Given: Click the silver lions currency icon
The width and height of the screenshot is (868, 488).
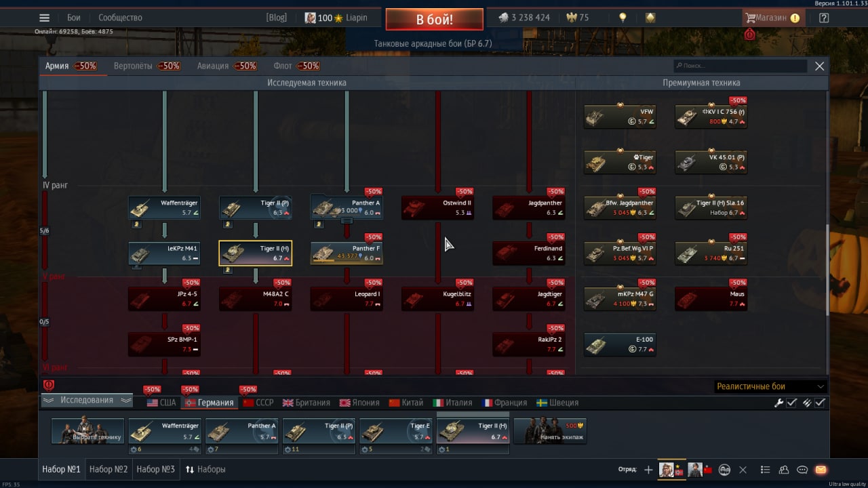Looking at the screenshot, I should (x=503, y=18).
